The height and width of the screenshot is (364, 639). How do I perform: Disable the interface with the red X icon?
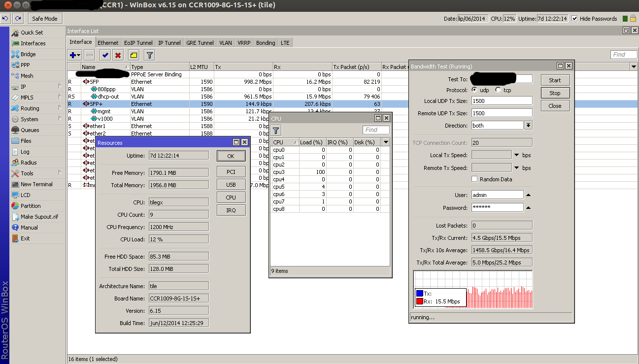118,55
